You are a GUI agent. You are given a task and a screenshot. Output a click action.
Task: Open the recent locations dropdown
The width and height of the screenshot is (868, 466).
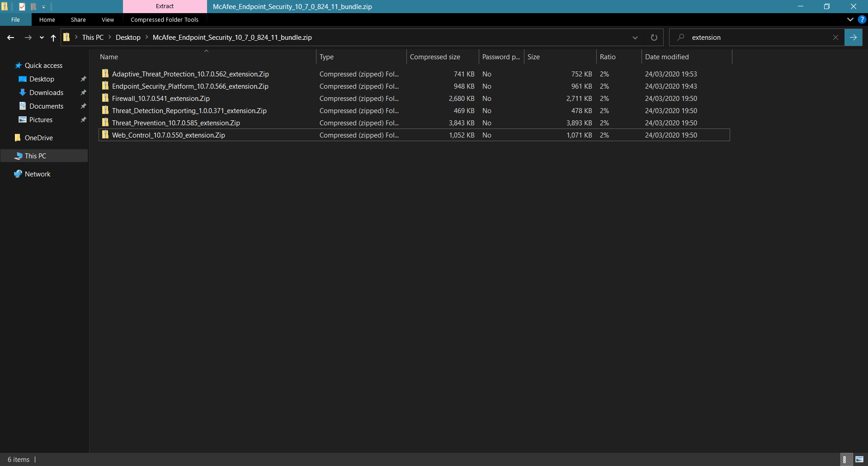coord(42,38)
